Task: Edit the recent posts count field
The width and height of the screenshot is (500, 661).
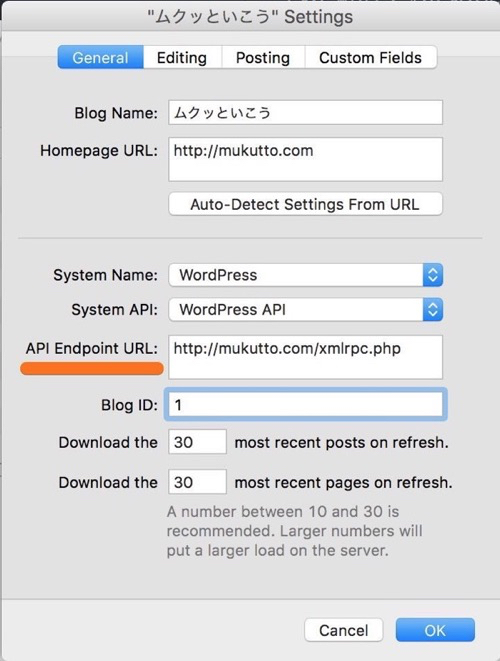Action: tap(197, 442)
